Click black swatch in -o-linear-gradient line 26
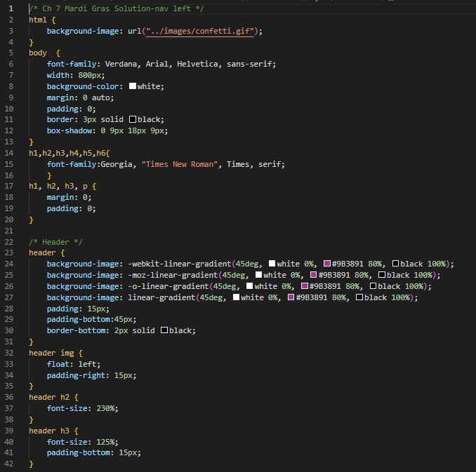Viewport: 476px width, 472px height. click(373, 285)
